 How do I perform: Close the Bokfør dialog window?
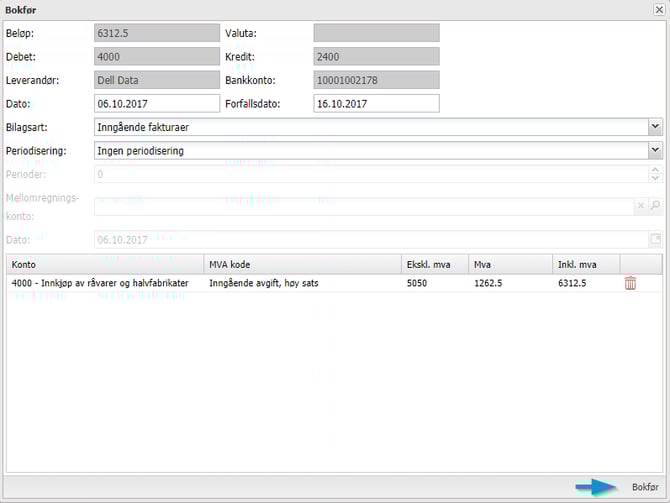656,9
